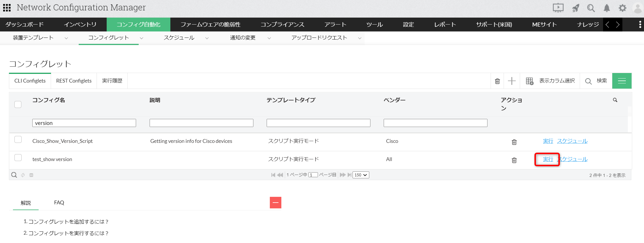Image resolution: width=644 pixels, height=243 pixels.
Task: Focus the 説明 filter field
Action: [x=202, y=123]
